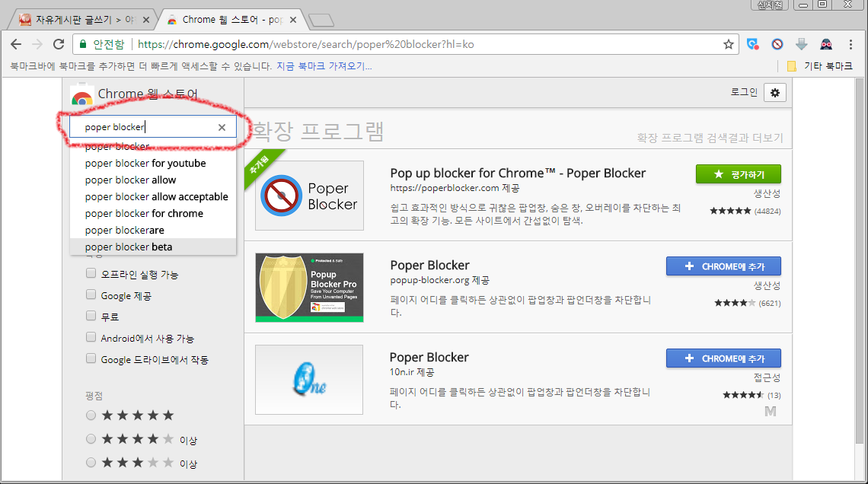Choose suggestion poper blocker allow acceptable

click(x=153, y=197)
